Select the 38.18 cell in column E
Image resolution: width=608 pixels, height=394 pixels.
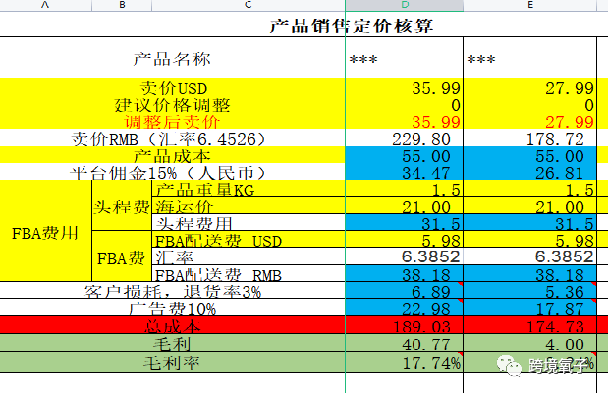[x=530, y=273]
